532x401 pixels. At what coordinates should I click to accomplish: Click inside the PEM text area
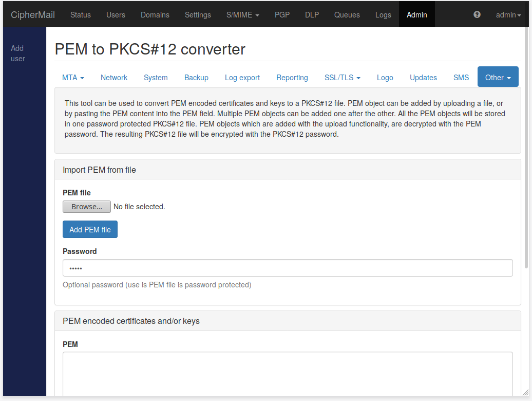click(x=288, y=374)
